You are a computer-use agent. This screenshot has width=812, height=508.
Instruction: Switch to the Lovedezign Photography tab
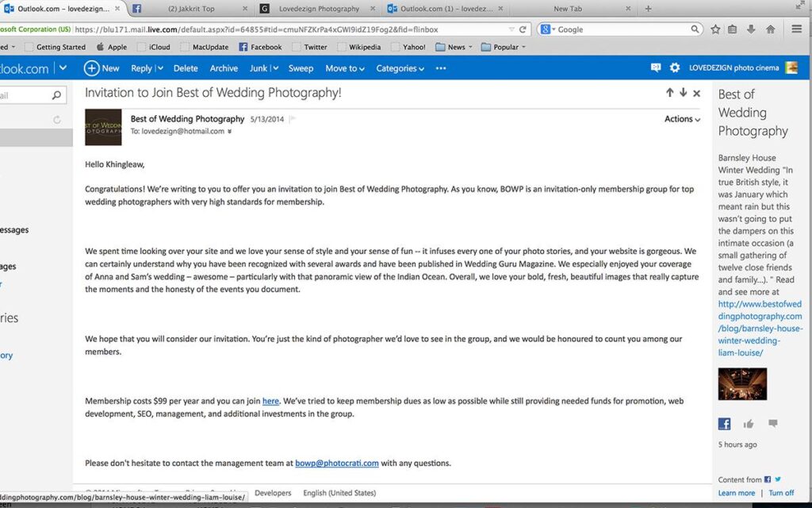pos(319,9)
